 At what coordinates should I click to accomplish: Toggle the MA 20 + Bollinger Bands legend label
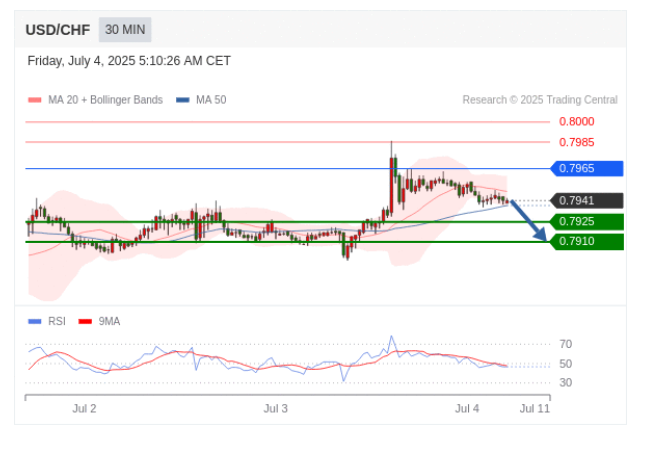(x=105, y=100)
